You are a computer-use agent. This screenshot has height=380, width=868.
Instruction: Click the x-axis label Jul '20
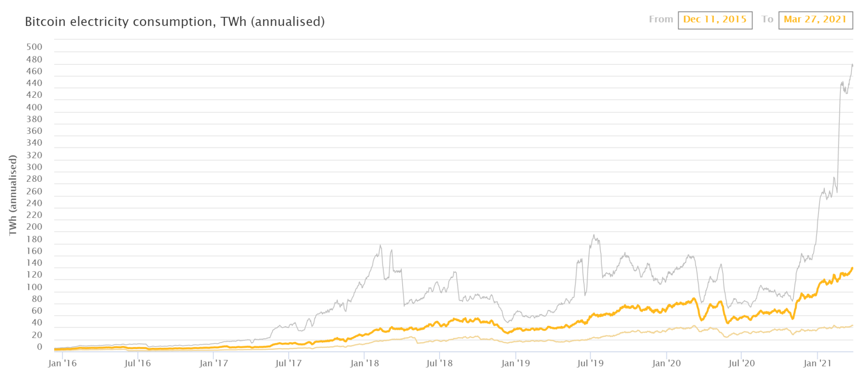coord(741,363)
